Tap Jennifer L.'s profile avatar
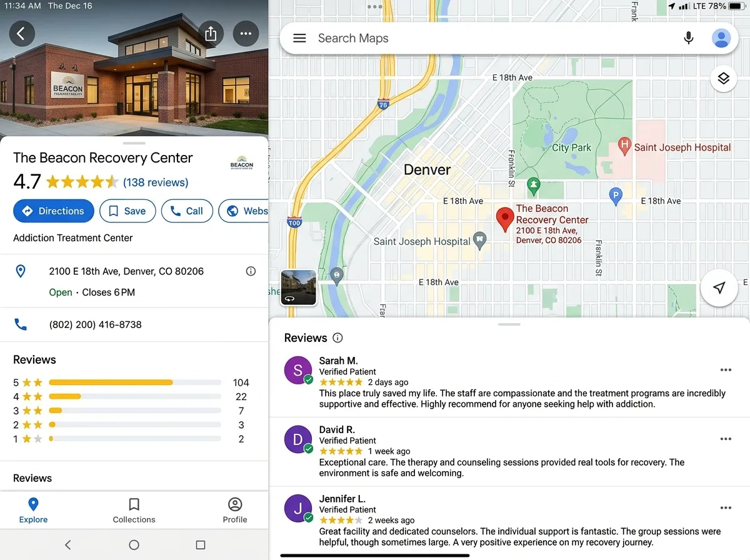The height and width of the screenshot is (560, 750). 298,508
